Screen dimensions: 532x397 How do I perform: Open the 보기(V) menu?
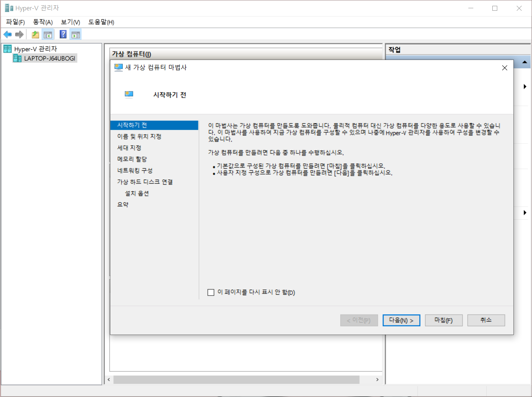[x=70, y=22]
